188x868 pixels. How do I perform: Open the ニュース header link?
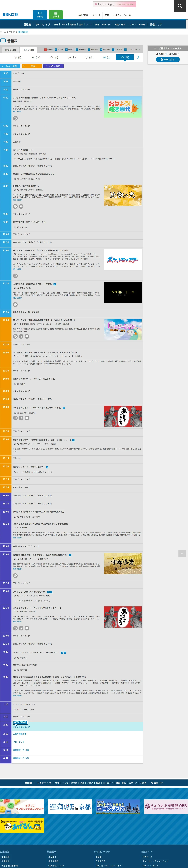96,15
